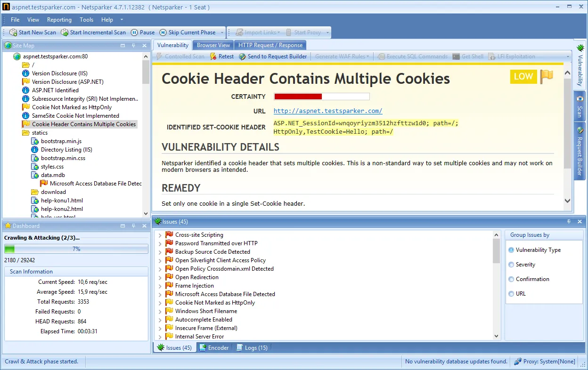
Task: Start a new scan
Action: [x=33, y=32]
